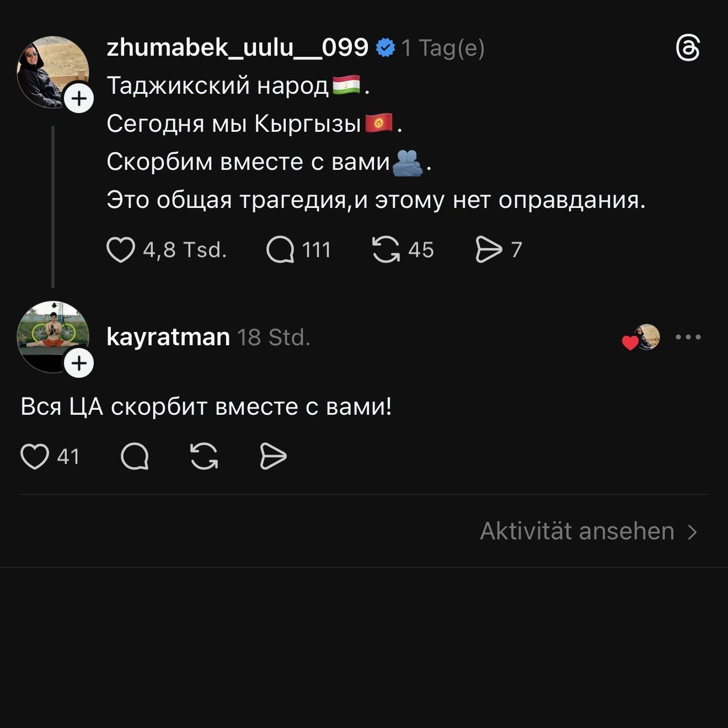Viewport: 728px width, 728px height.
Task: Reply to the kayratman comment
Action: click(x=135, y=457)
